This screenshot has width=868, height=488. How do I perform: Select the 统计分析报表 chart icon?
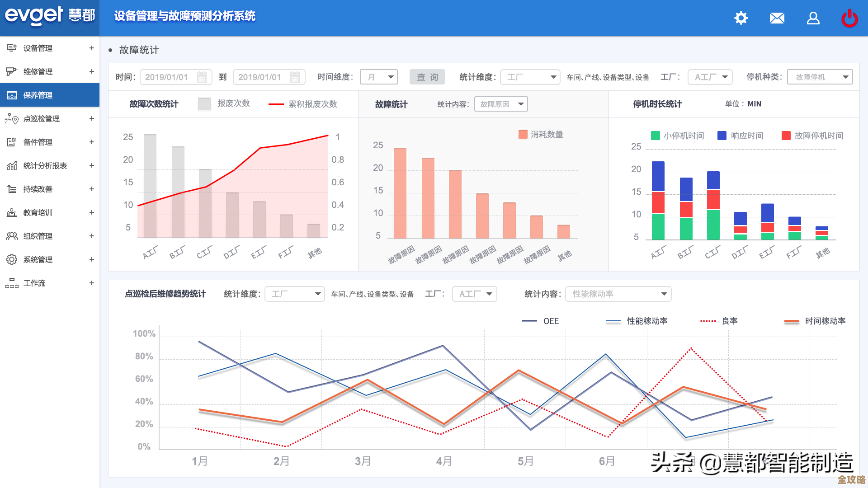point(12,165)
